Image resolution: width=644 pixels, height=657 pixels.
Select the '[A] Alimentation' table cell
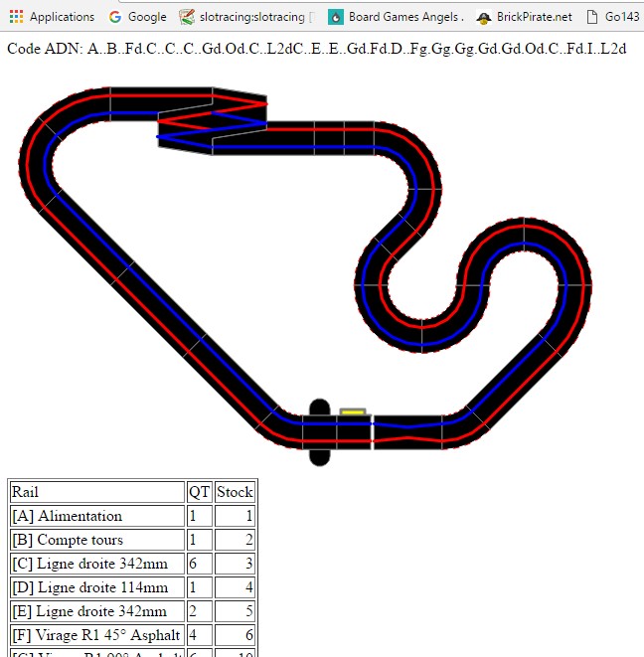click(x=97, y=516)
